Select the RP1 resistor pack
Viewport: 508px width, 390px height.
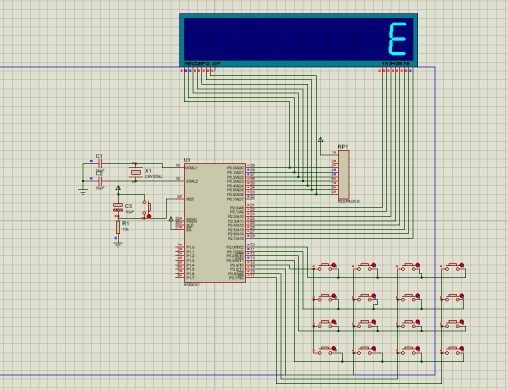coord(344,174)
